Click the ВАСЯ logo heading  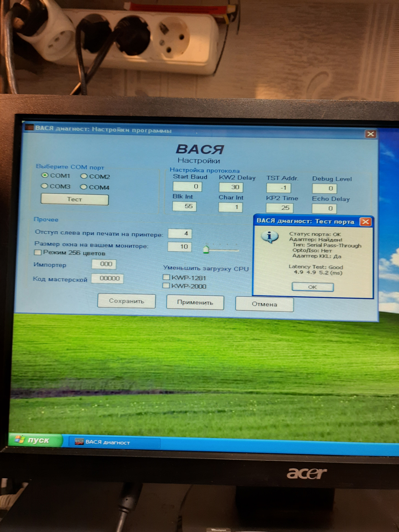coord(199,149)
